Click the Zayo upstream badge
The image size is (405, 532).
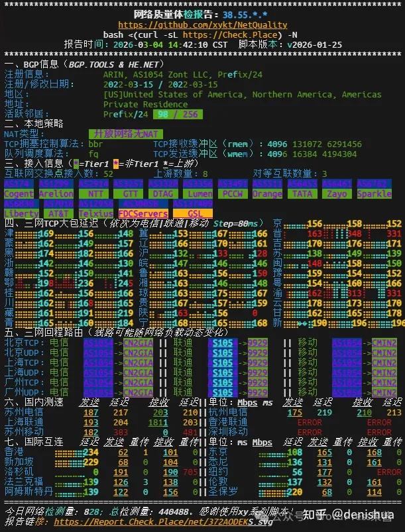click(337, 193)
